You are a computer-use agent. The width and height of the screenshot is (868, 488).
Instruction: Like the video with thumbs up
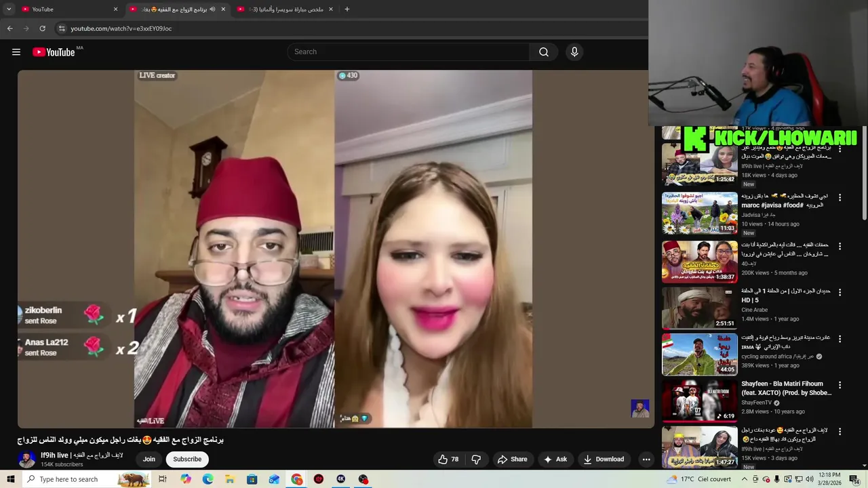[448, 459]
